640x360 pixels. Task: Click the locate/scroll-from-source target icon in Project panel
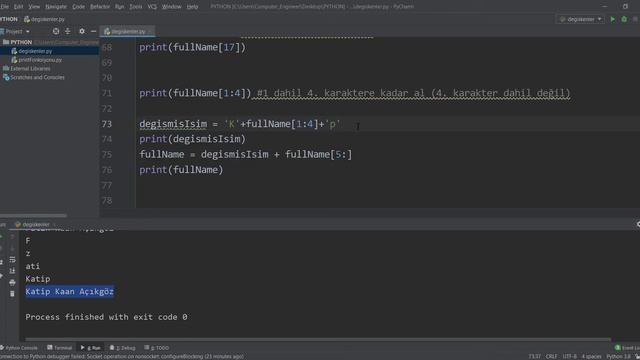coord(56,31)
